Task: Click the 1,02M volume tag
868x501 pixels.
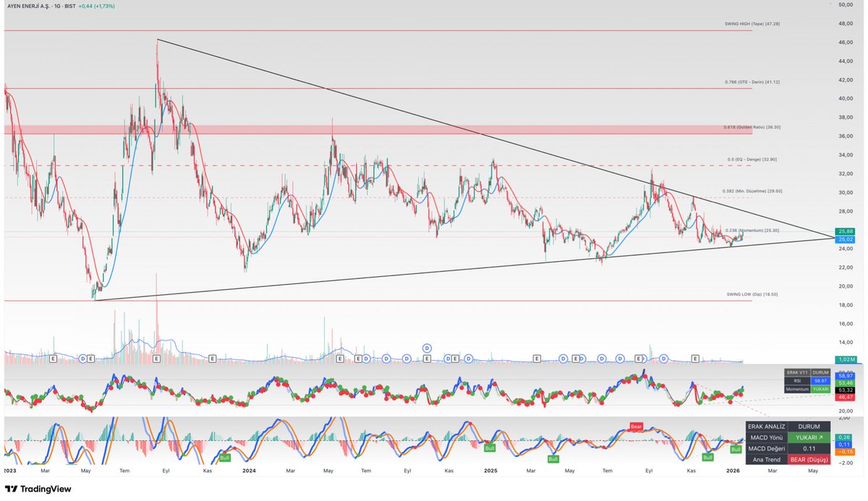Action: tap(846, 359)
